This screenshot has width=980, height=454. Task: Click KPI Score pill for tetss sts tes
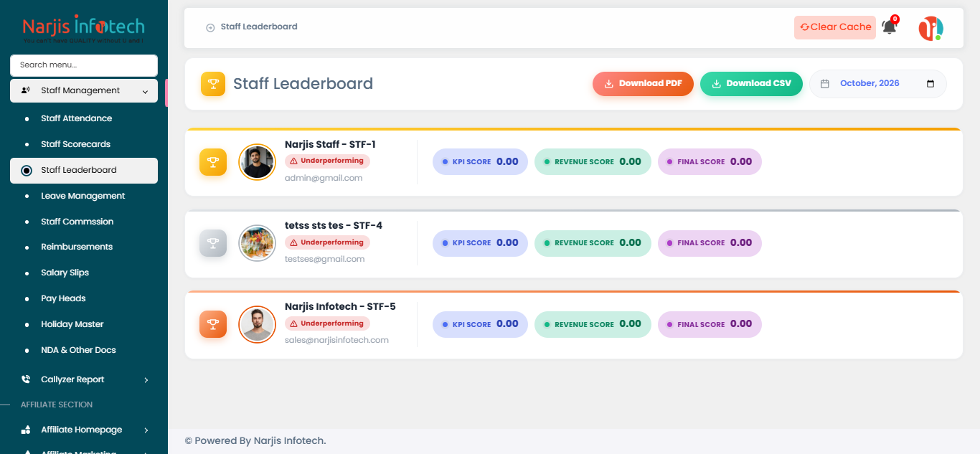(480, 243)
